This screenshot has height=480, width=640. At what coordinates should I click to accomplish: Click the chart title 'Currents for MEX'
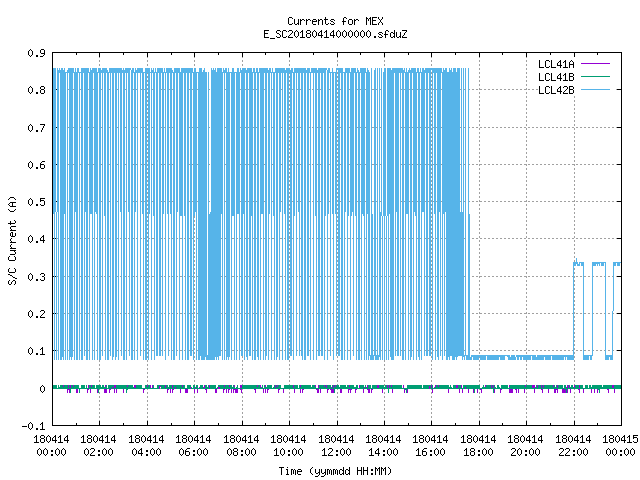point(335,21)
